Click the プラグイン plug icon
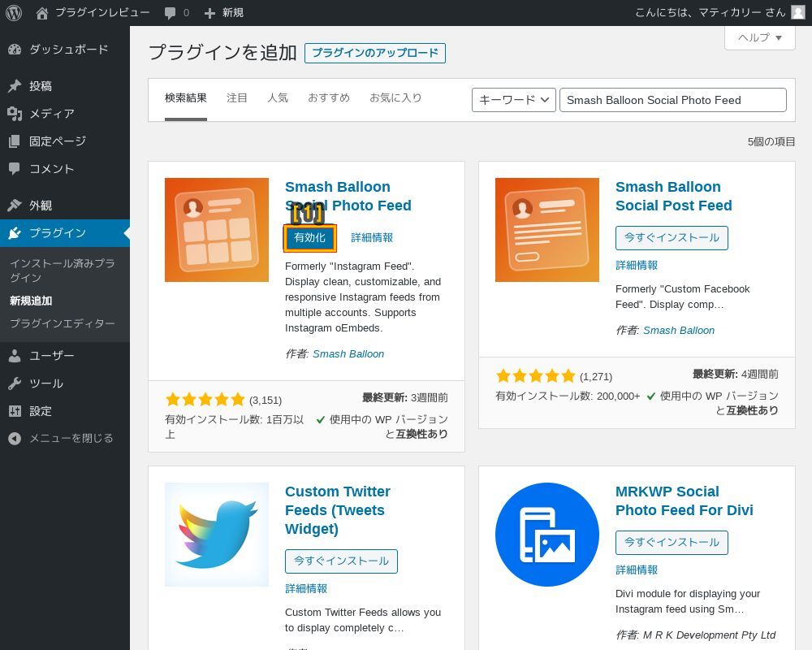 pyautogui.click(x=15, y=232)
